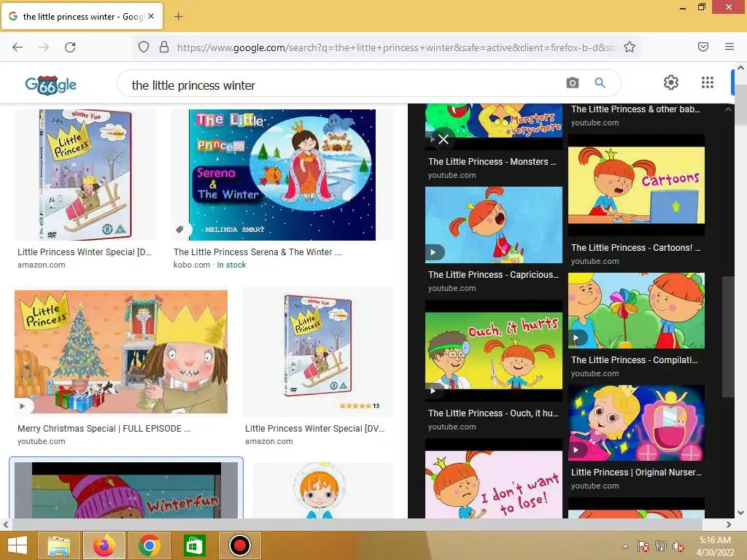Open Windows Store from taskbar

point(194,545)
